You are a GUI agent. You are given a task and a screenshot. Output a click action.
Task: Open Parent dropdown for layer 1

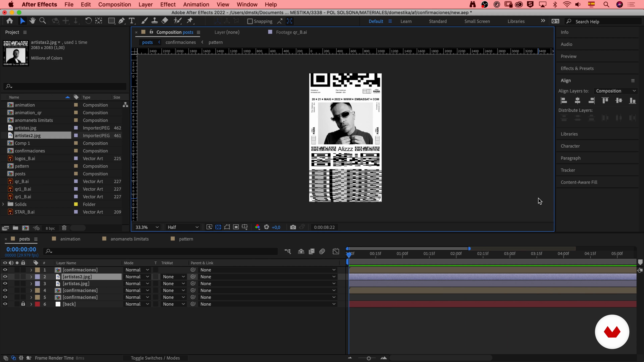[x=267, y=270]
